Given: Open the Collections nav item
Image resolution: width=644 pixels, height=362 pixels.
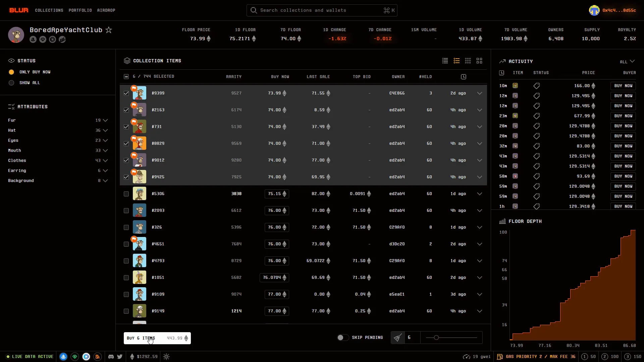Looking at the screenshot, I should tap(49, 10).
